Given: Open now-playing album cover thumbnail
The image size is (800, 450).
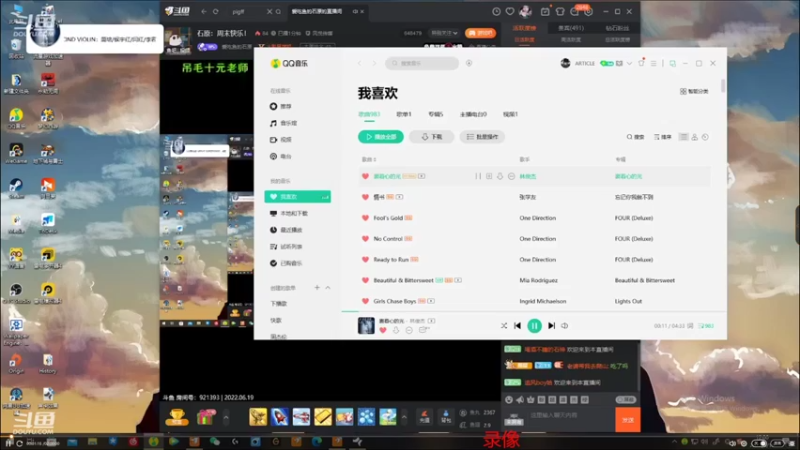Looking at the screenshot, I should 366,326.
